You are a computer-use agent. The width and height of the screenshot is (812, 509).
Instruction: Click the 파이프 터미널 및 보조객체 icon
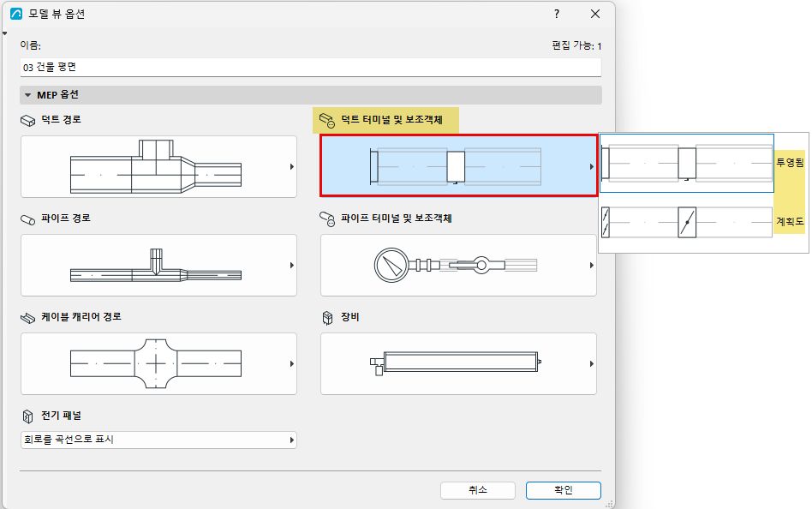327,219
